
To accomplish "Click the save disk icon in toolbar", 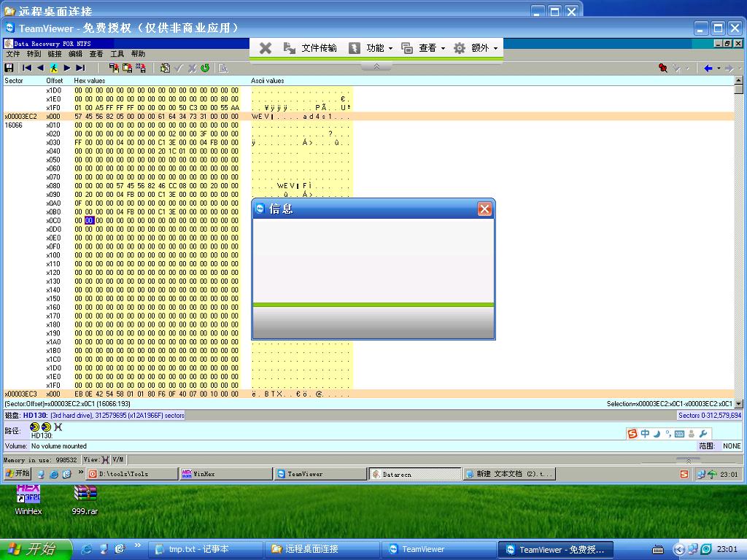I will [x=9, y=68].
